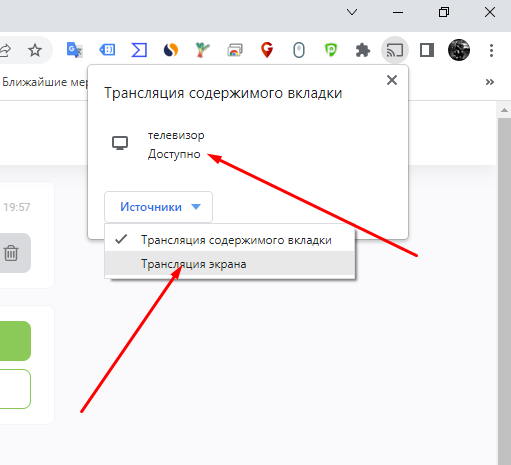Open the Extensions puzzle-piece menu

(x=363, y=50)
